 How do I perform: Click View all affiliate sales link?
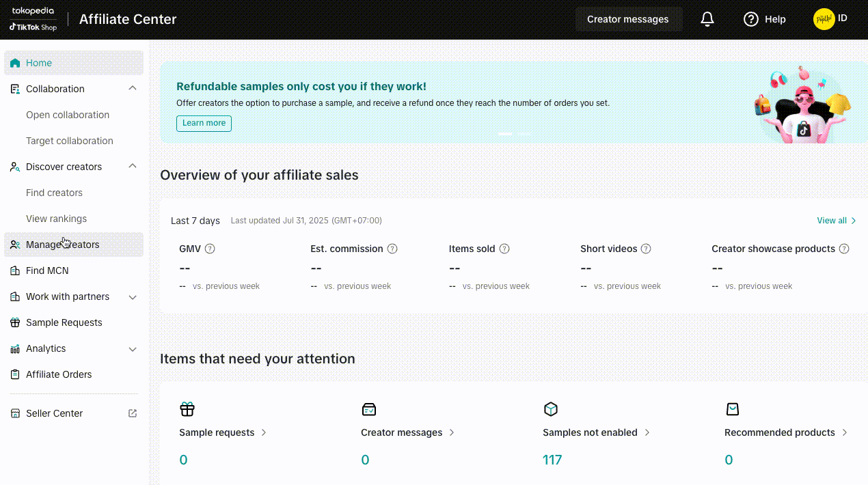[x=836, y=221]
